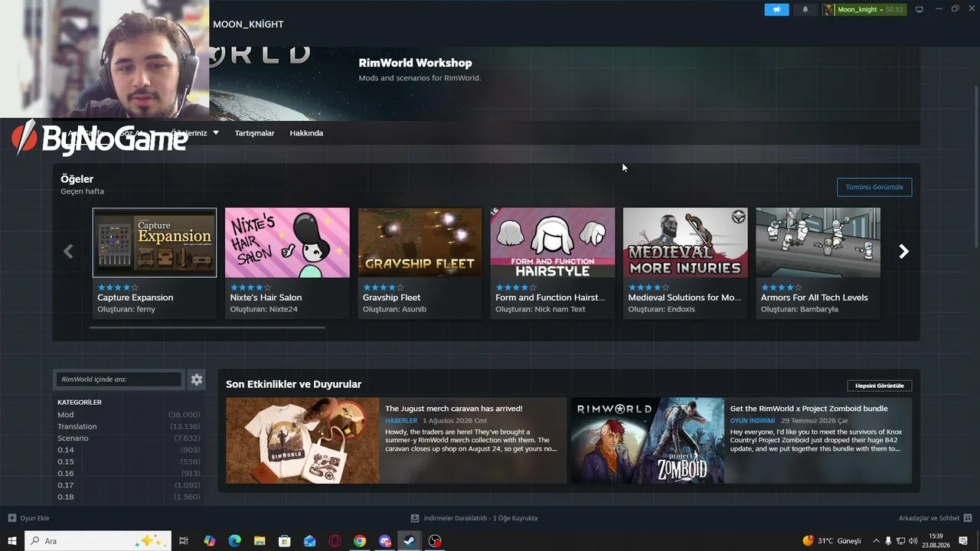Open the Tartışmalar tab
This screenshot has height=551, width=980.
point(254,133)
